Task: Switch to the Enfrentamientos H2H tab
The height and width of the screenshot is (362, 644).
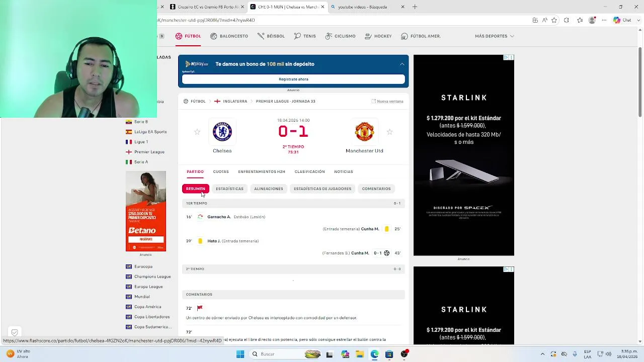Action: tap(262, 172)
